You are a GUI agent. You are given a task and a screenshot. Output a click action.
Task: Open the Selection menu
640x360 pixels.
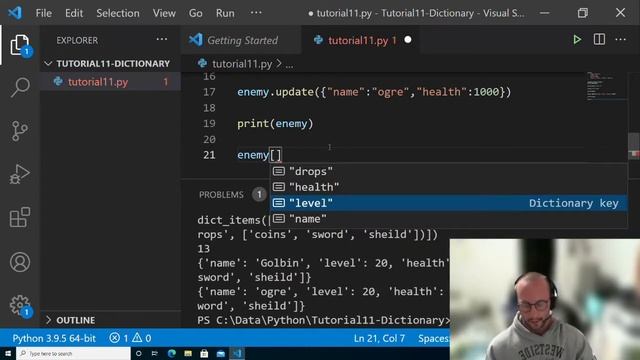118,13
